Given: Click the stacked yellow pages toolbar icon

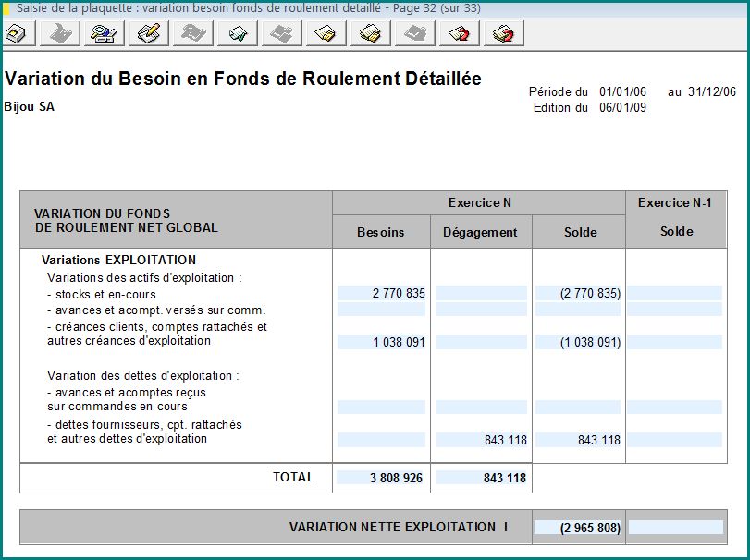Looking at the screenshot, I should 370,34.
